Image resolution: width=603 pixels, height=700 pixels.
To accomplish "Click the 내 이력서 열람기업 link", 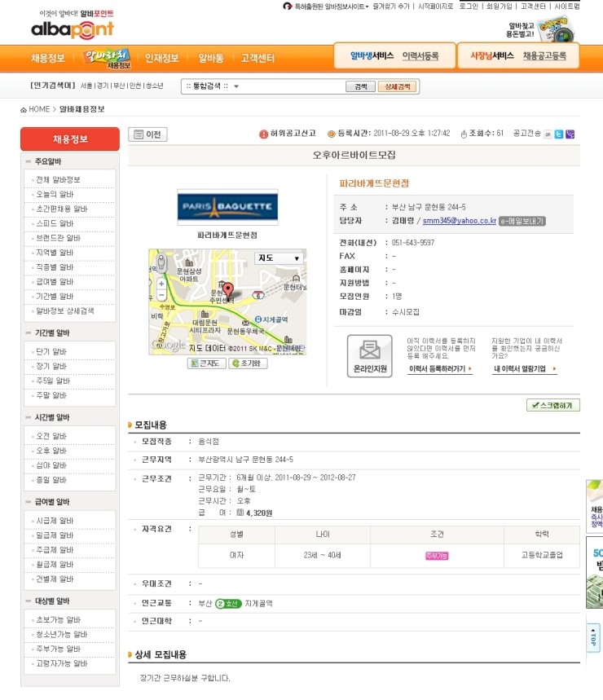I will click(525, 369).
